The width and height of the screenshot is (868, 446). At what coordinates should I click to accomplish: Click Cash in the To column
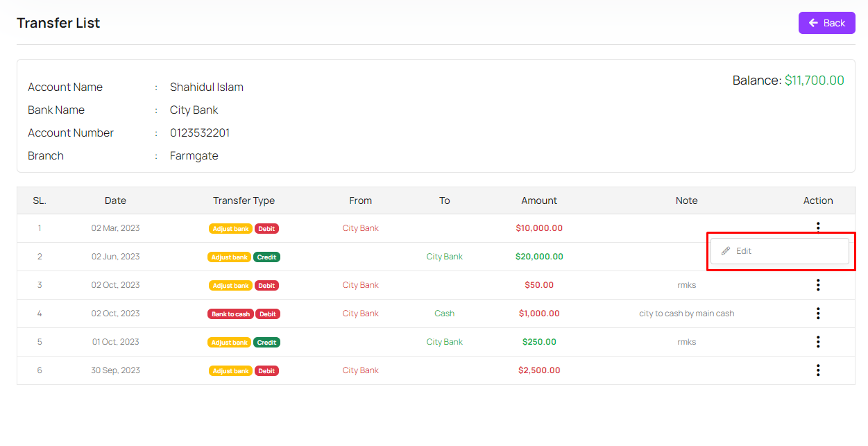(444, 314)
